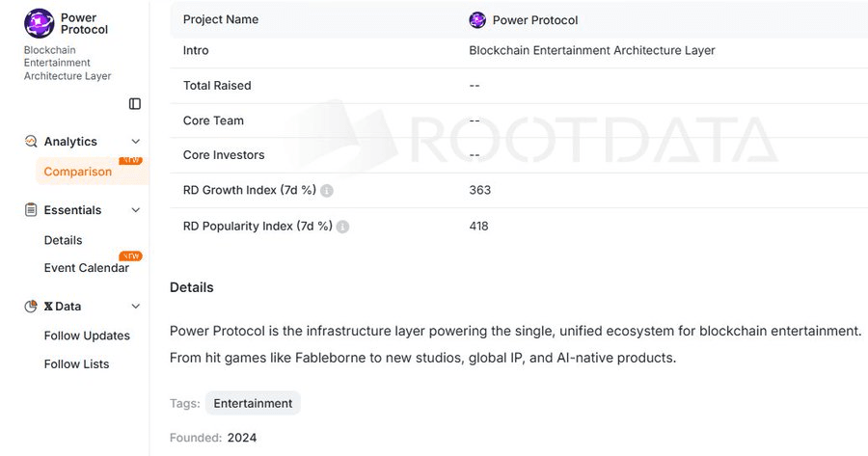Click the Entertainment tag

[x=253, y=403]
